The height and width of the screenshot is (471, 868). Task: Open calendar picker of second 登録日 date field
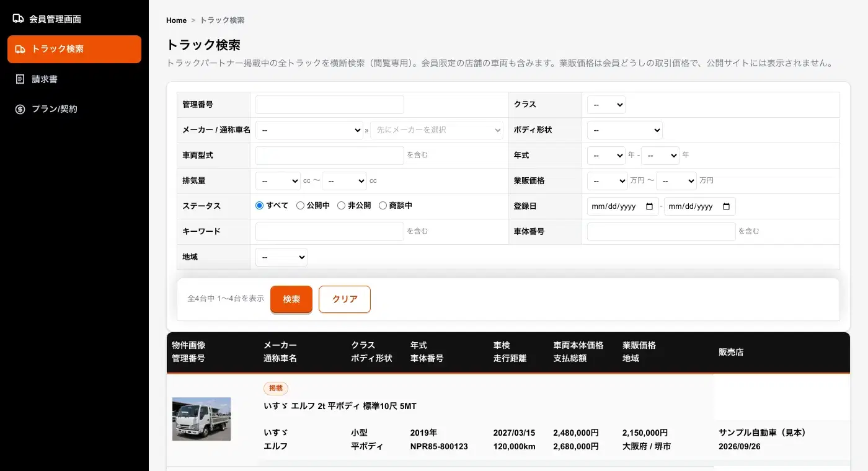[x=727, y=206]
